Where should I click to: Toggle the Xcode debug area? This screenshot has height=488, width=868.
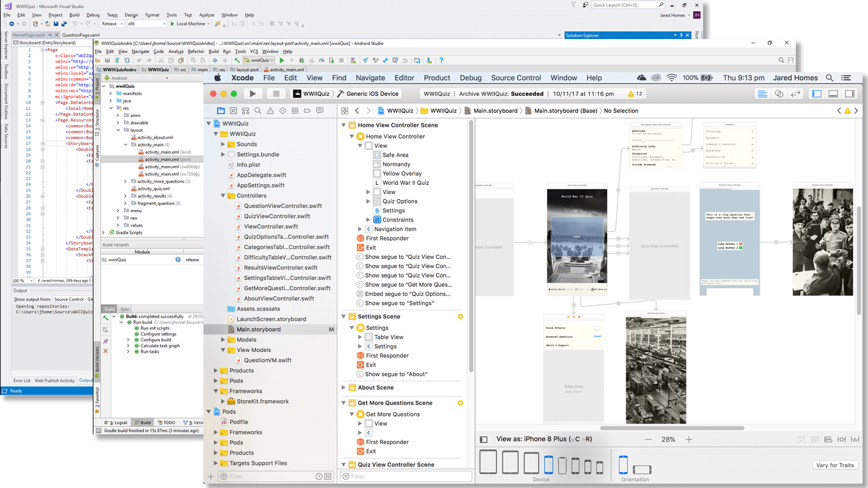(x=833, y=94)
